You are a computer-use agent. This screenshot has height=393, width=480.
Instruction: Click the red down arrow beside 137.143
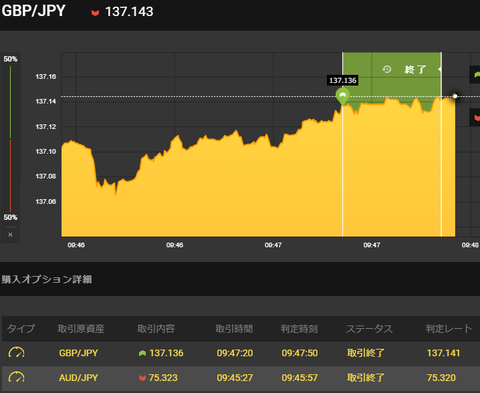[x=95, y=13]
